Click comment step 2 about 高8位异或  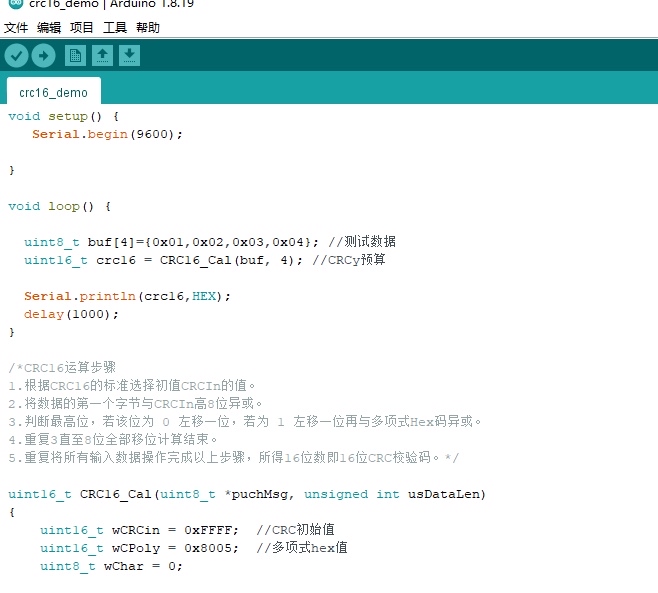pos(135,404)
